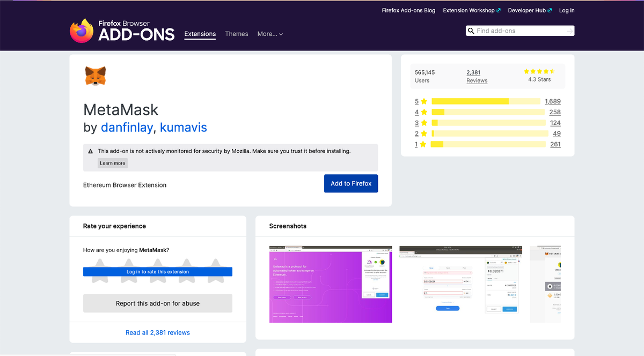Click the external link icon beside Extension Workshop
Screen dimensions: 644x356
[x=499, y=10]
